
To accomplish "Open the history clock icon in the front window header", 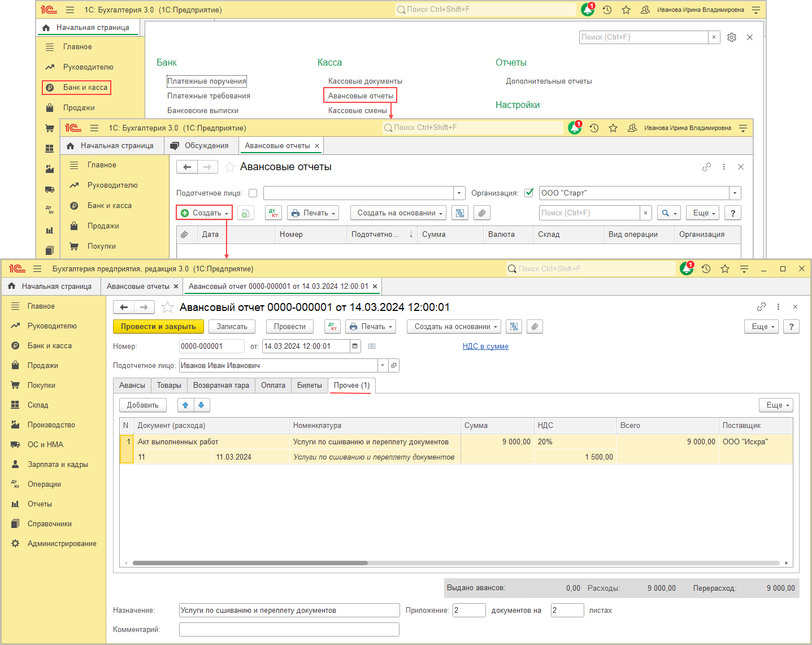I will [x=706, y=269].
